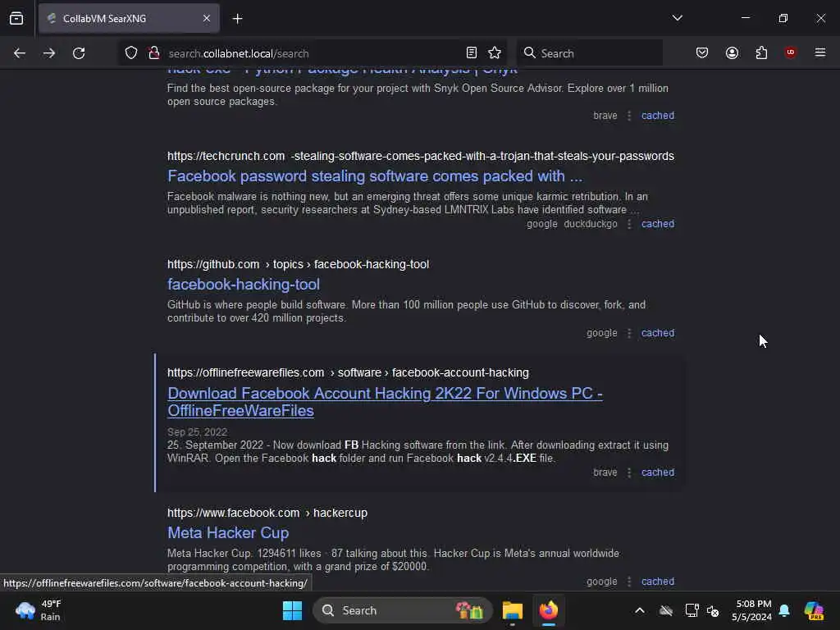The height and width of the screenshot is (630, 840).
Task: Click the https://github.com URL text
Action: (x=213, y=264)
